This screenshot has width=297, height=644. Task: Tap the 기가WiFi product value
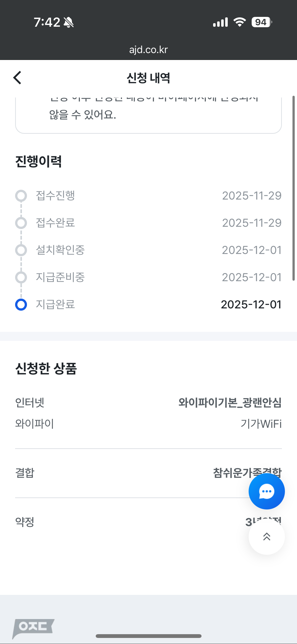tap(261, 424)
